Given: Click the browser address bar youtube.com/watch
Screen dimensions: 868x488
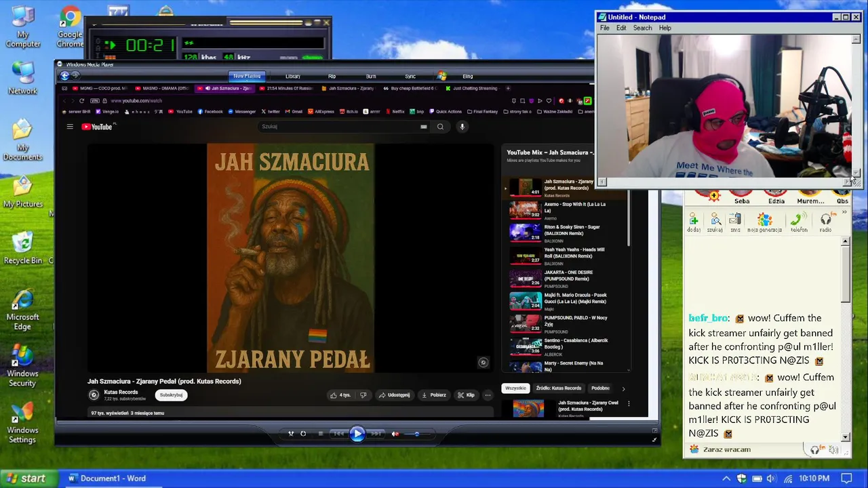Looking at the screenshot, I should point(136,101).
